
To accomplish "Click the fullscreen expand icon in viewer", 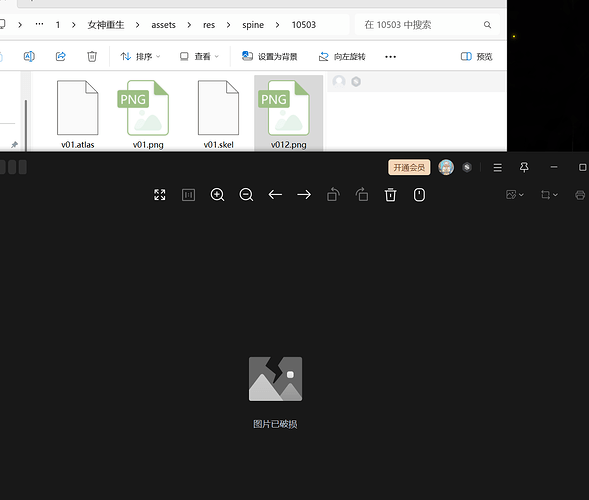I will [160, 195].
